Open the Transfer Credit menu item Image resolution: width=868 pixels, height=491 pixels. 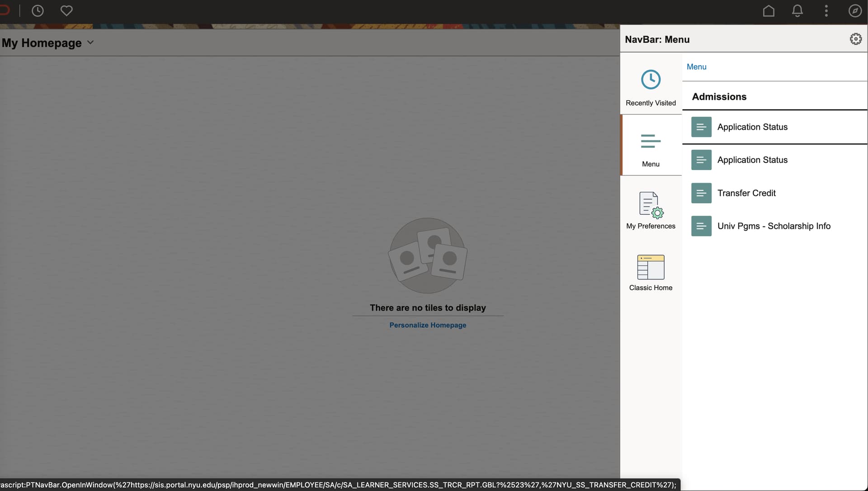pos(746,193)
